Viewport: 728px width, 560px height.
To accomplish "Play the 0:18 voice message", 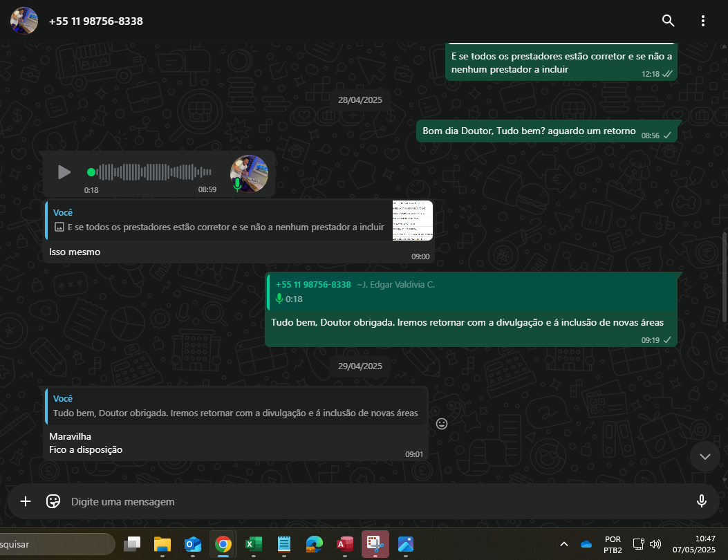I will point(64,172).
